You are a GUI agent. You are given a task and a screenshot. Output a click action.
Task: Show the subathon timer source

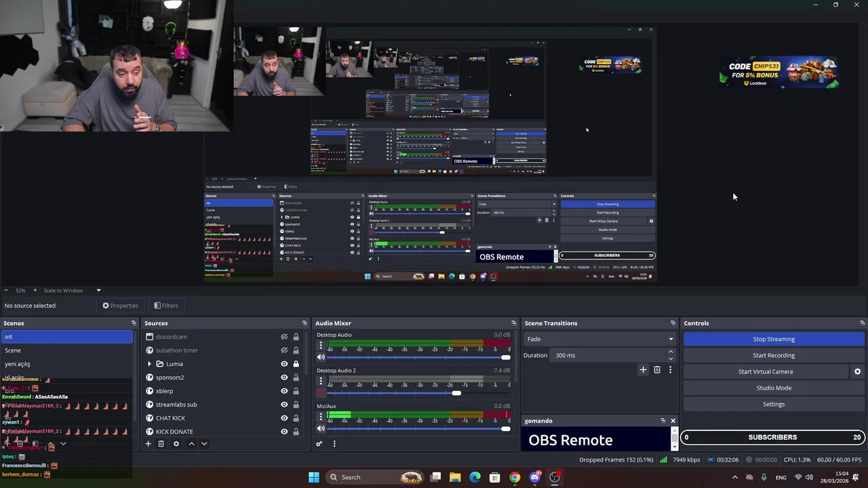click(x=284, y=350)
